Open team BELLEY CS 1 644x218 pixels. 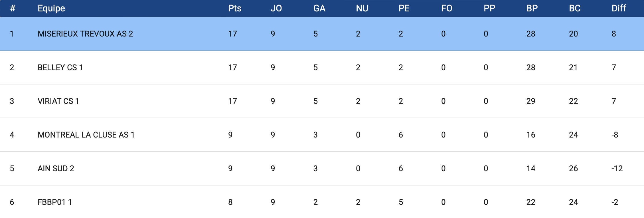coord(60,67)
